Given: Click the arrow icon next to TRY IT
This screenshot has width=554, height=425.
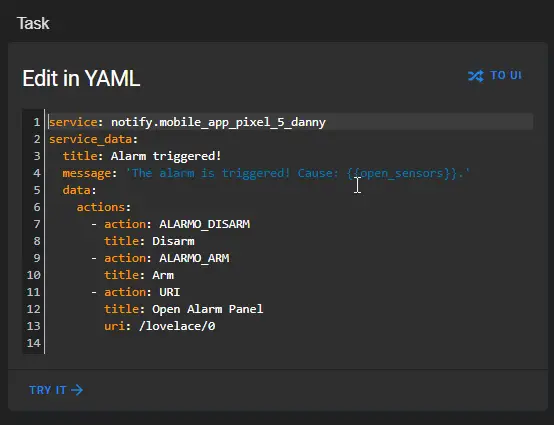Looking at the screenshot, I should coord(77,390).
